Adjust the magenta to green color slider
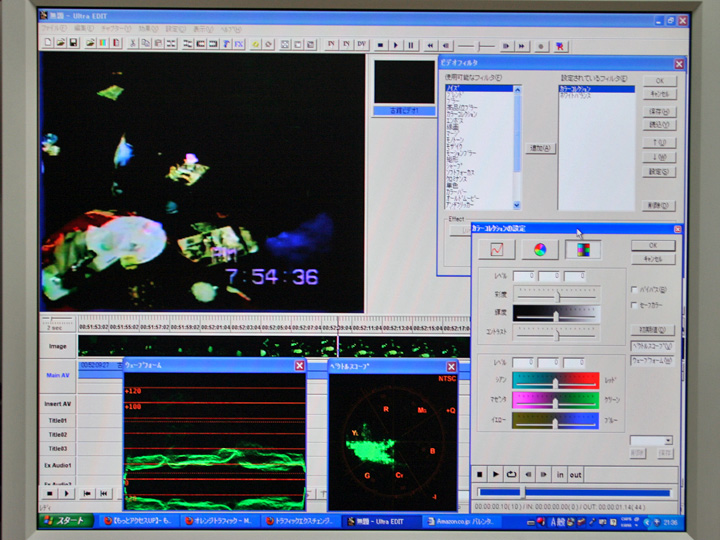 click(x=556, y=401)
